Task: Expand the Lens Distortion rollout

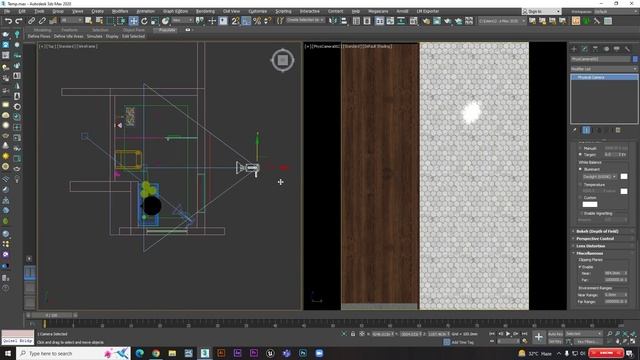Action: pos(603,246)
